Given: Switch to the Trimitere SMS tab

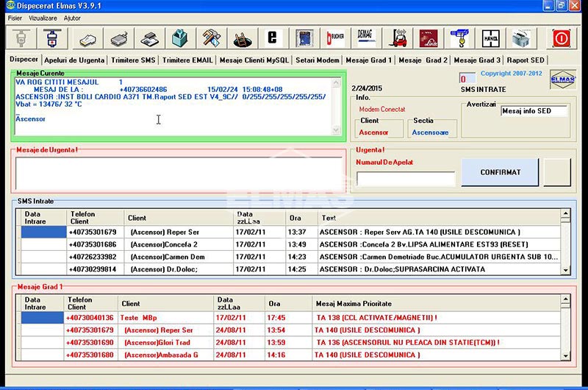Looking at the screenshot, I should click(133, 60).
